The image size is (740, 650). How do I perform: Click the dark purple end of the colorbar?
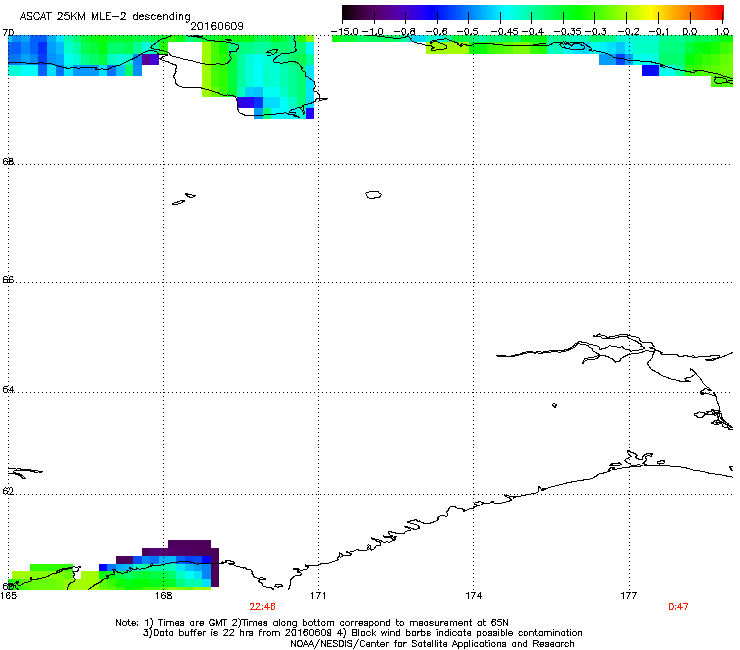click(352, 13)
